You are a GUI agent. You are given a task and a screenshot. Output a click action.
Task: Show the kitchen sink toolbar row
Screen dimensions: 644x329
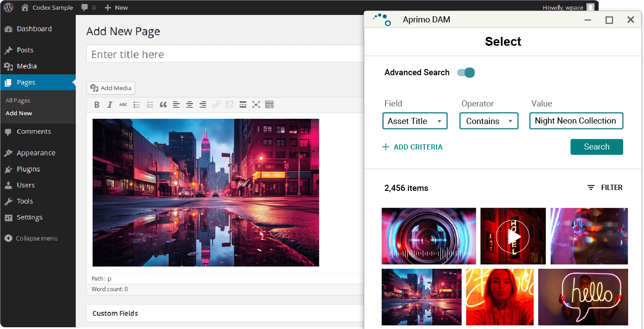click(x=269, y=105)
